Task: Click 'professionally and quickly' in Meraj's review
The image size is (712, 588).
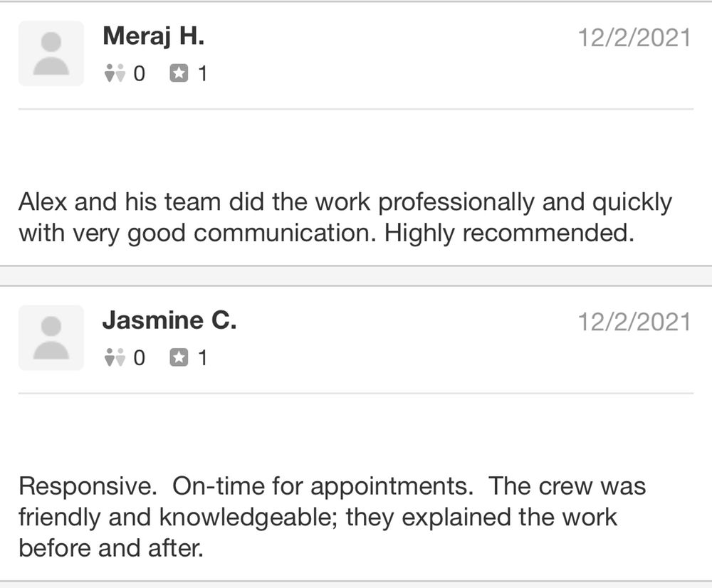Action: [x=525, y=203]
